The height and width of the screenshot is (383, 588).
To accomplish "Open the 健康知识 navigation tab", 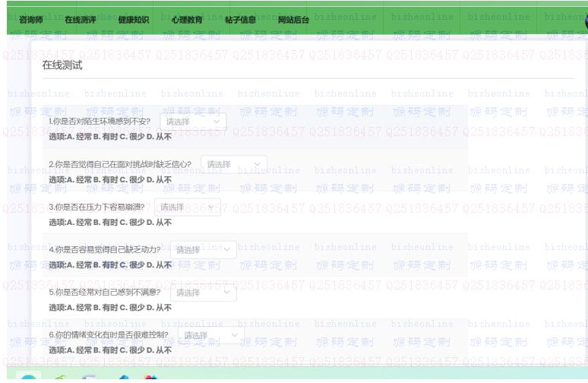I will click(x=133, y=20).
